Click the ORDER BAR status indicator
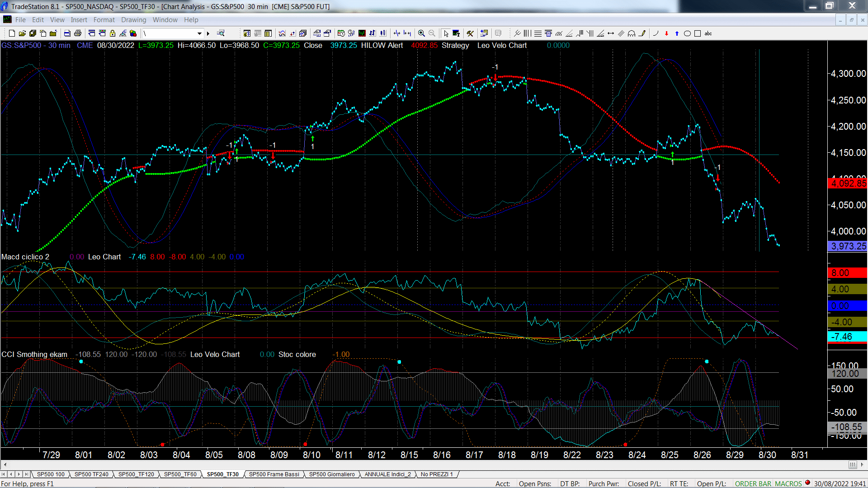 point(753,484)
